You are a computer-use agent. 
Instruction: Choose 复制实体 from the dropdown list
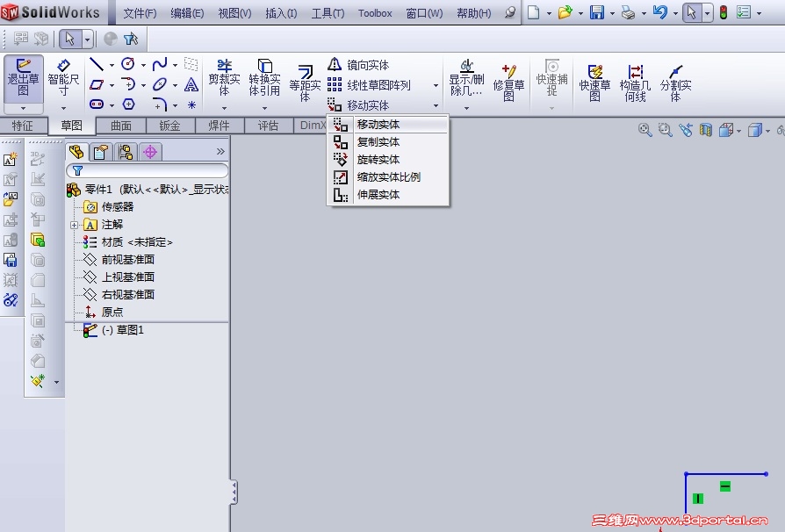pyautogui.click(x=388, y=142)
